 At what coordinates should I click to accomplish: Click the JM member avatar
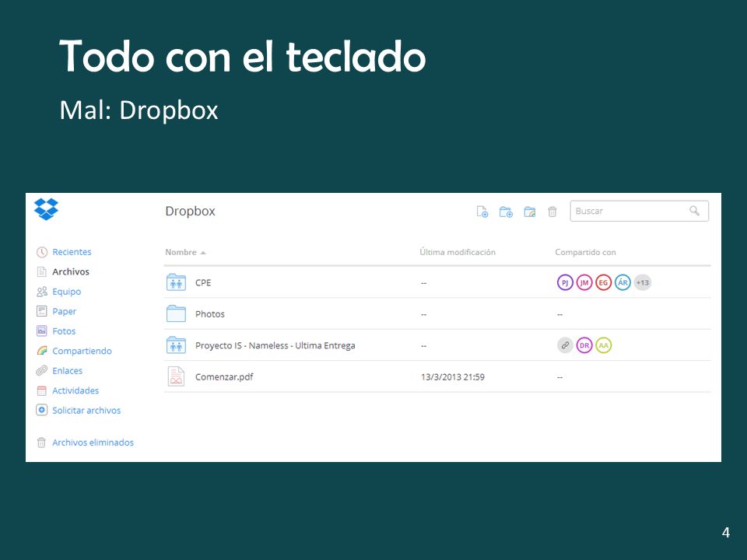(584, 282)
